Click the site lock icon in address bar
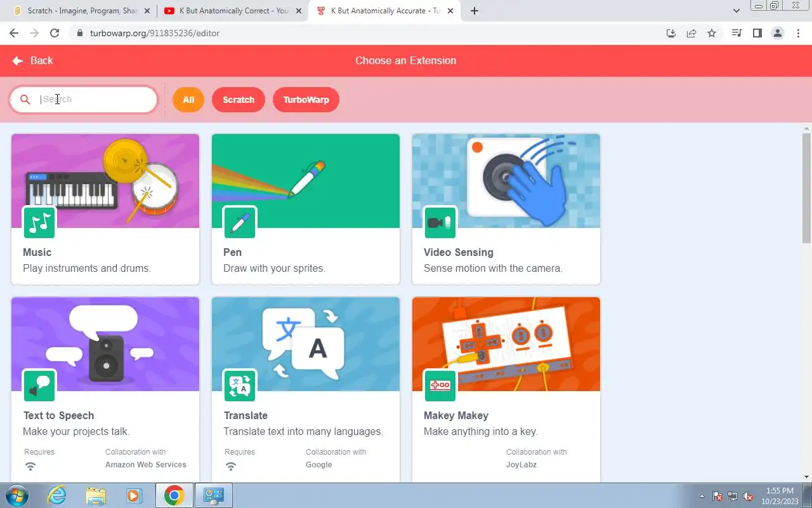Screen dimensions: 812x508 (79, 33)
